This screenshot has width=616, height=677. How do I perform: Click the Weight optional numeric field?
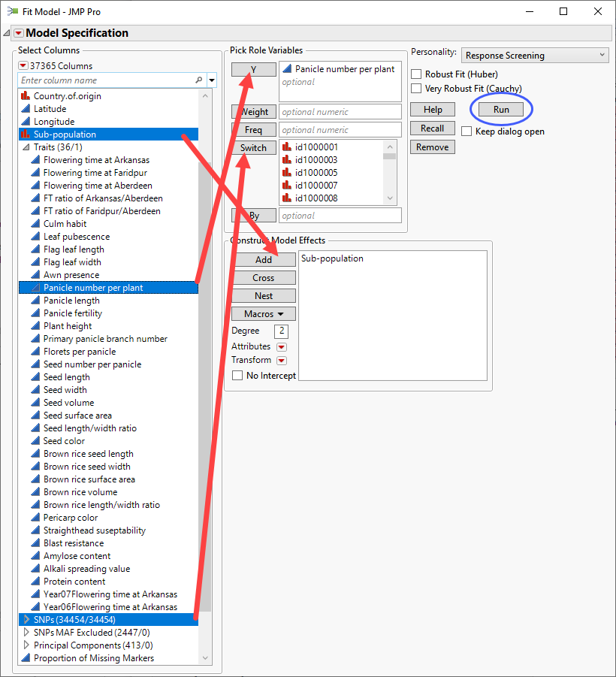(340, 112)
